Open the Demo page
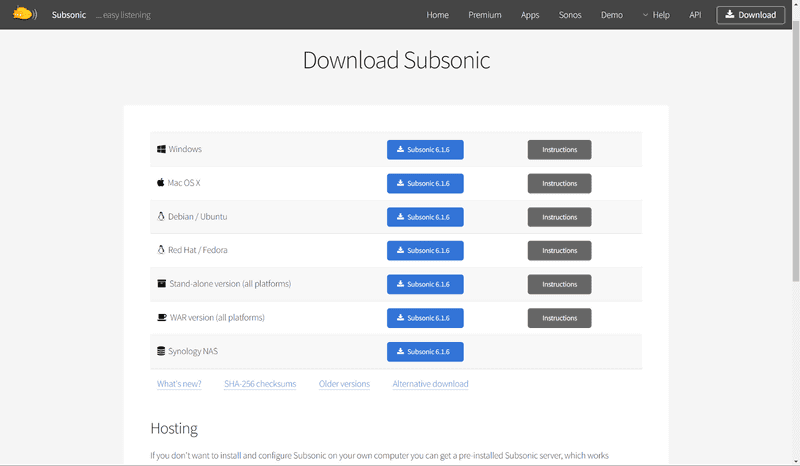The height and width of the screenshot is (466, 800). 612,15
